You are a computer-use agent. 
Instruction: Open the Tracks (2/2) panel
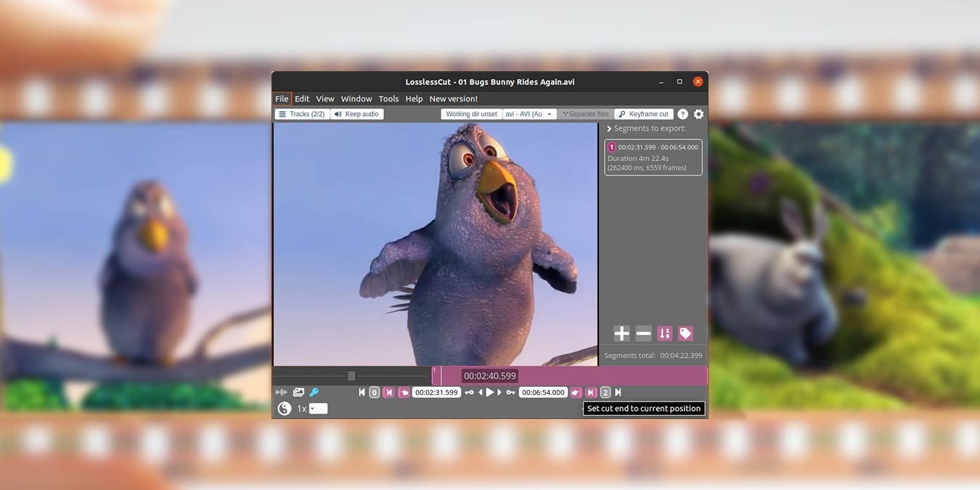(302, 114)
